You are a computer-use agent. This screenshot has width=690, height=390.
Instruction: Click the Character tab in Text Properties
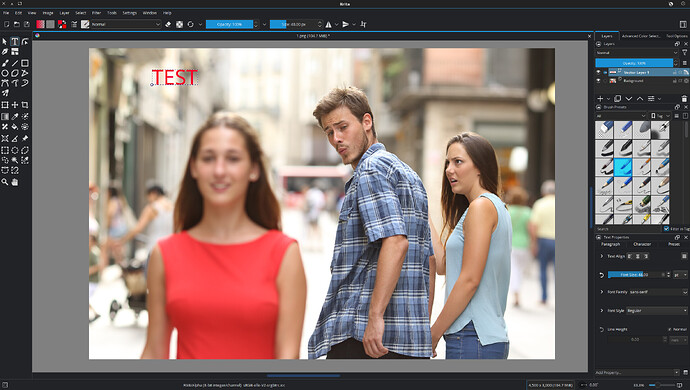click(x=642, y=244)
